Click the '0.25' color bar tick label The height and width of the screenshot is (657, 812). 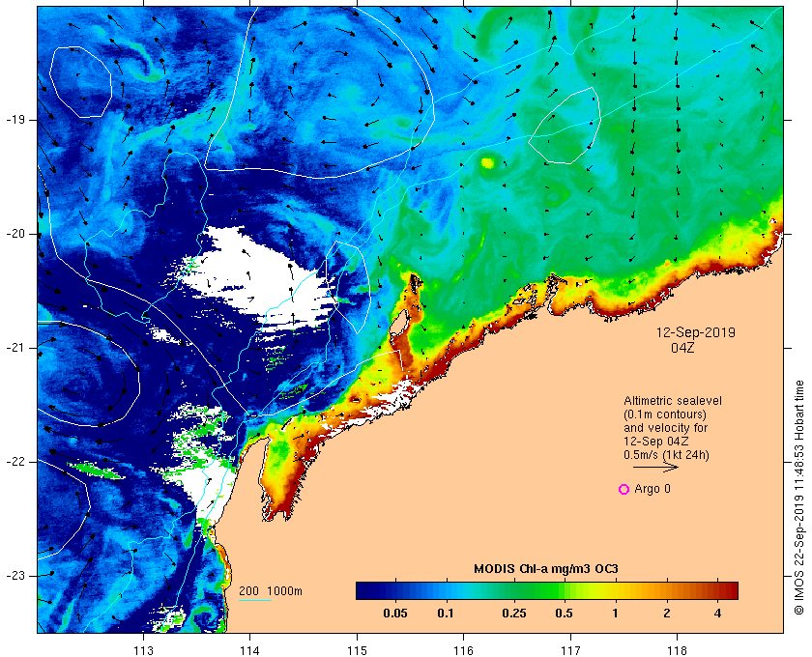(514, 614)
